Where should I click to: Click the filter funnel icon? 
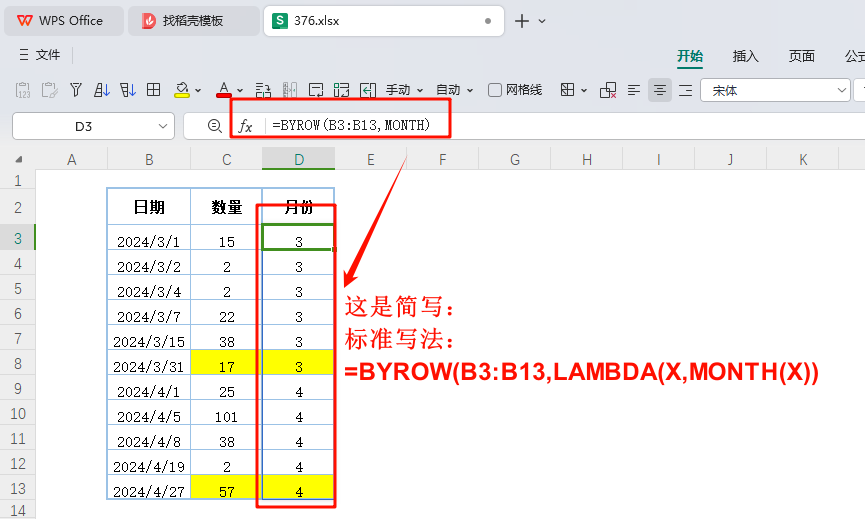tap(76, 90)
